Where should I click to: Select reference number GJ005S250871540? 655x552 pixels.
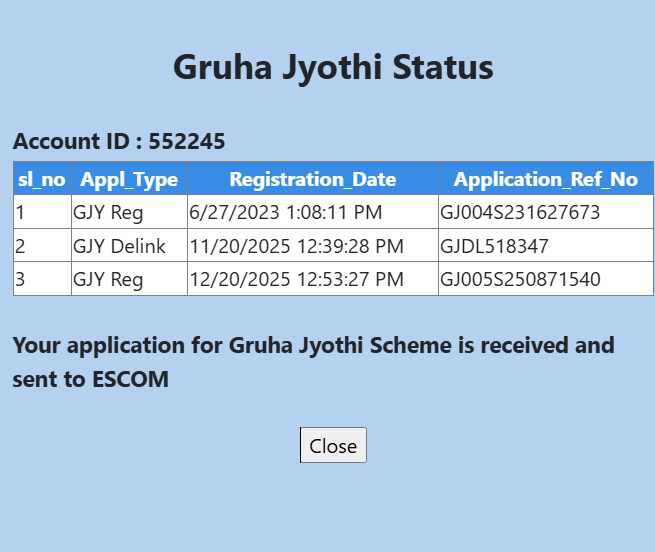point(520,279)
